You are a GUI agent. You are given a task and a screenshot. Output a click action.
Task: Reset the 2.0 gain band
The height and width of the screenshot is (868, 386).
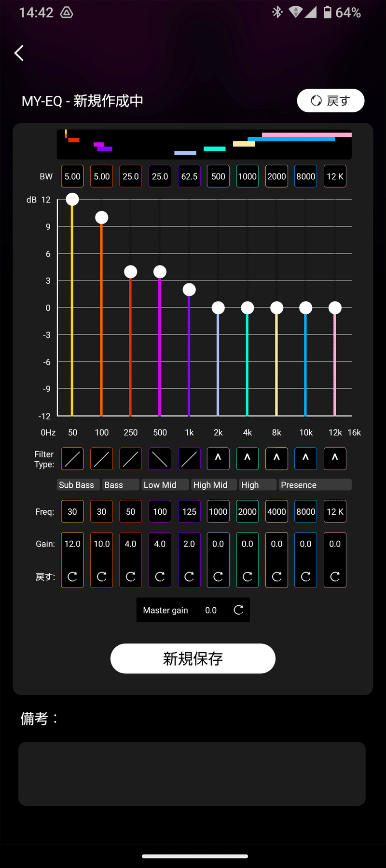(x=189, y=576)
